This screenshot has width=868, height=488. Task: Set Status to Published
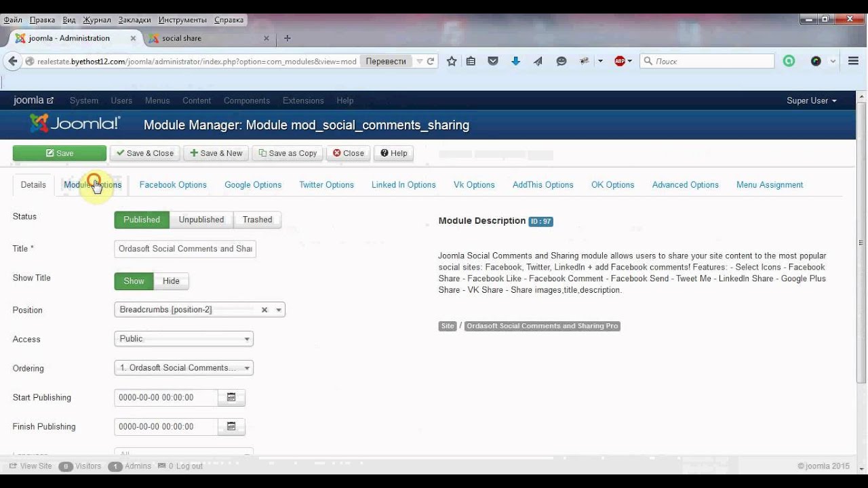tap(142, 220)
